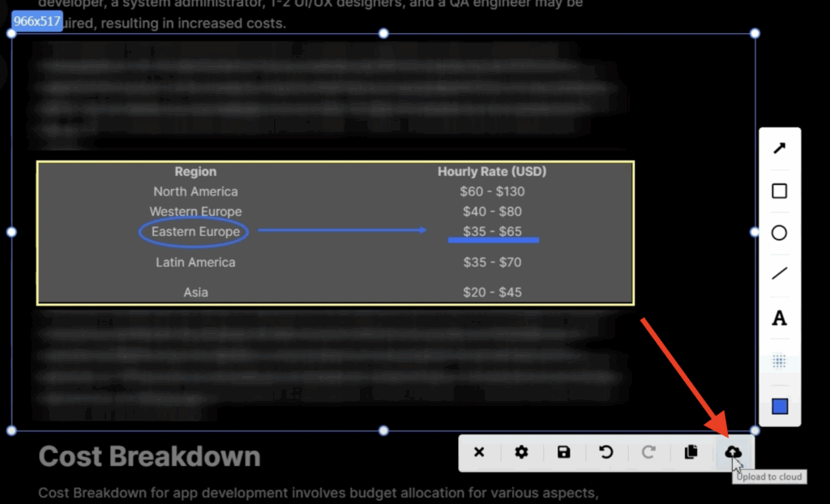Redo the annotation
Screen dimensions: 830x504
pyautogui.click(x=648, y=452)
